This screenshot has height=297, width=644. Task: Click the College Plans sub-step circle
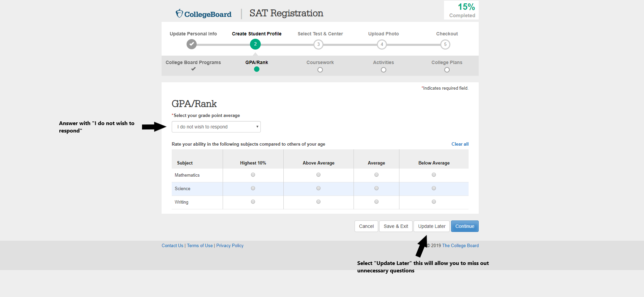click(x=447, y=70)
